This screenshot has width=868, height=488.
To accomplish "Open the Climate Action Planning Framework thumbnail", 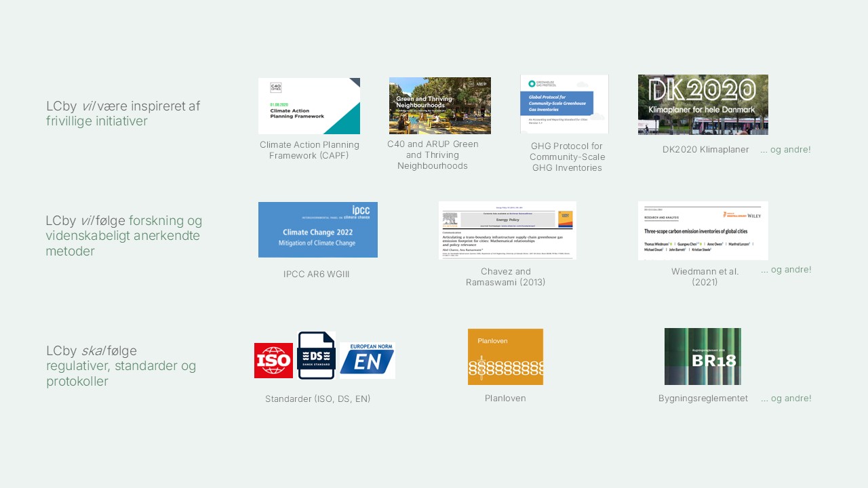I will tap(309, 106).
